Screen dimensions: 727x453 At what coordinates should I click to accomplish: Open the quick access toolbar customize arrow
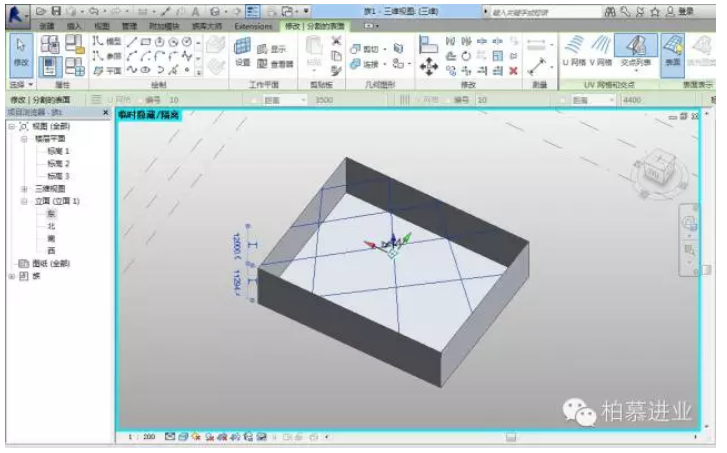(x=306, y=11)
